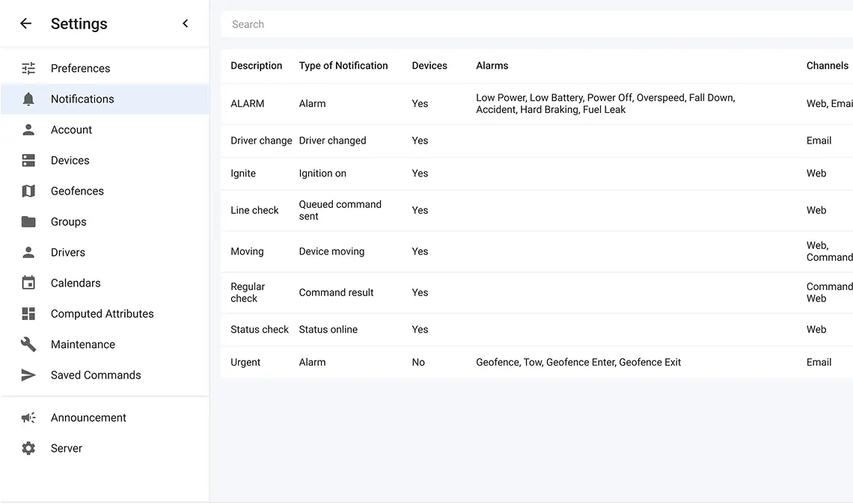Open the Account settings page
The image size is (853, 504).
click(x=105, y=129)
